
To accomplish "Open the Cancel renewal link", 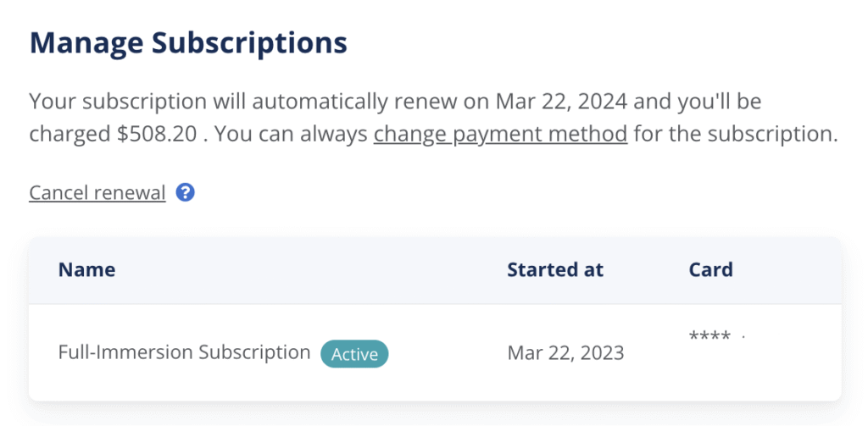I will click(x=97, y=192).
